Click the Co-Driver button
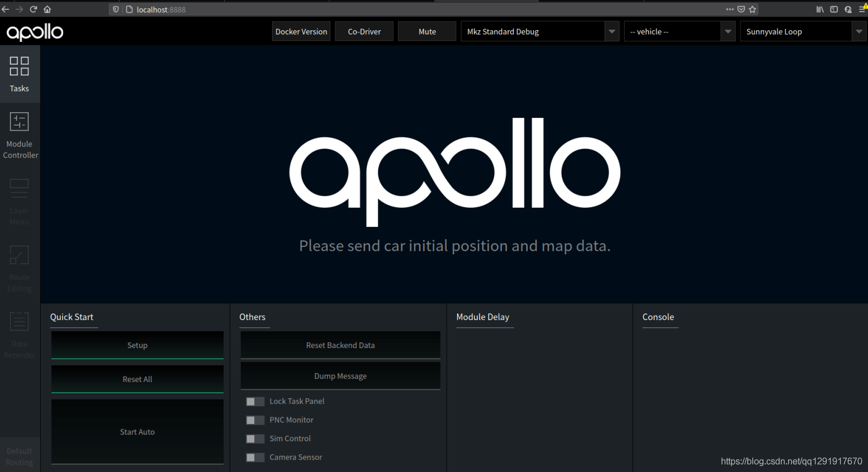 coord(364,32)
